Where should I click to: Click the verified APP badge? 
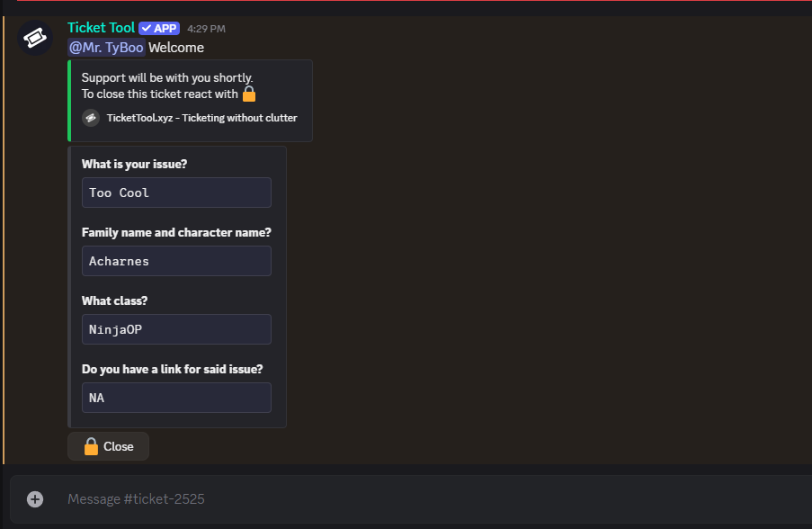pos(159,29)
